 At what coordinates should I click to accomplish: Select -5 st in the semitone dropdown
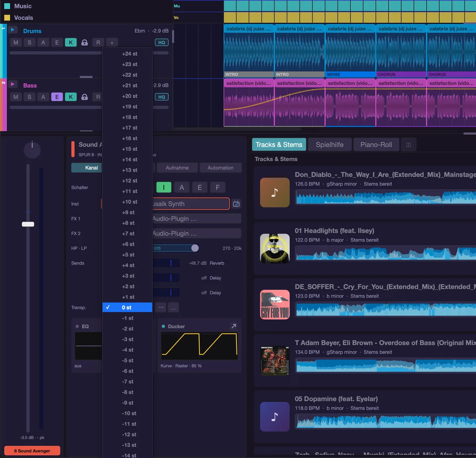tap(127, 360)
